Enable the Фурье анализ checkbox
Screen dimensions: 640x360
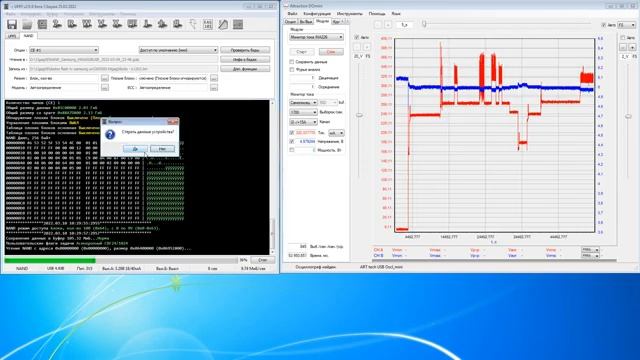292,69
